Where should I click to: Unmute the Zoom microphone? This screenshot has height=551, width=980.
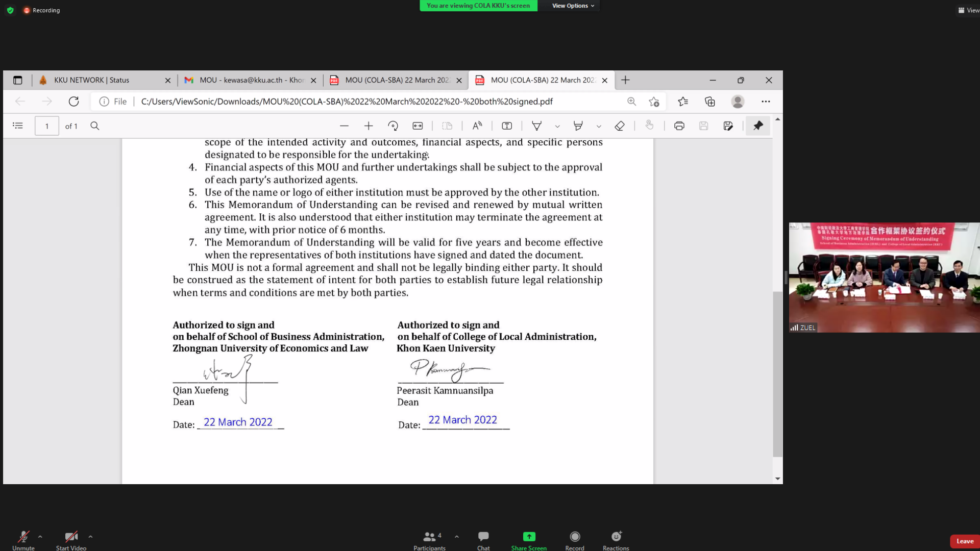point(23,540)
